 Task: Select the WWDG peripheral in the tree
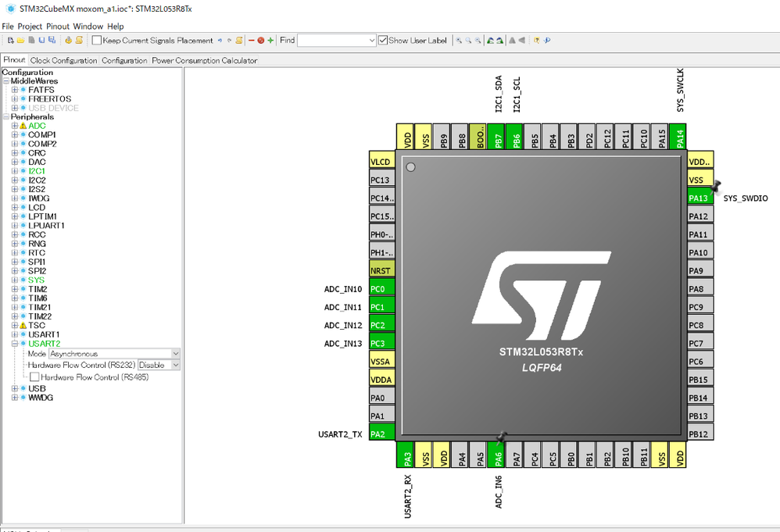[x=41, y=398]
